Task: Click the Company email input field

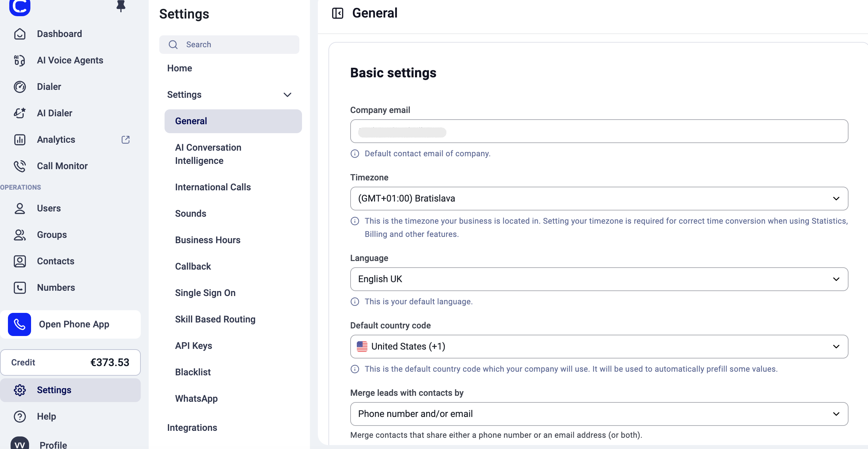Action: pos(599,131)
